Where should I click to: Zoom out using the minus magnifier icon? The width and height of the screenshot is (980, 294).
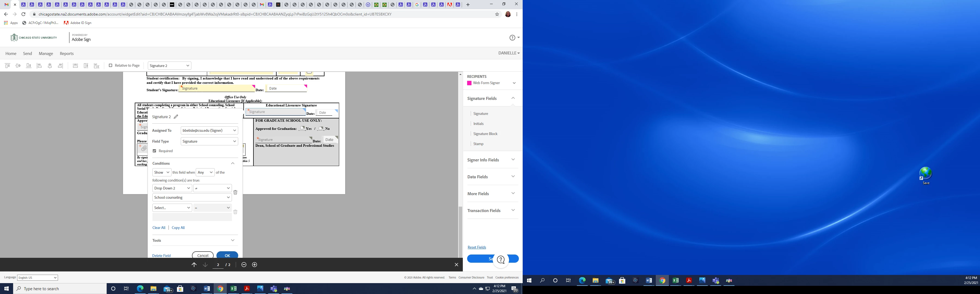[x=244, y=265]
